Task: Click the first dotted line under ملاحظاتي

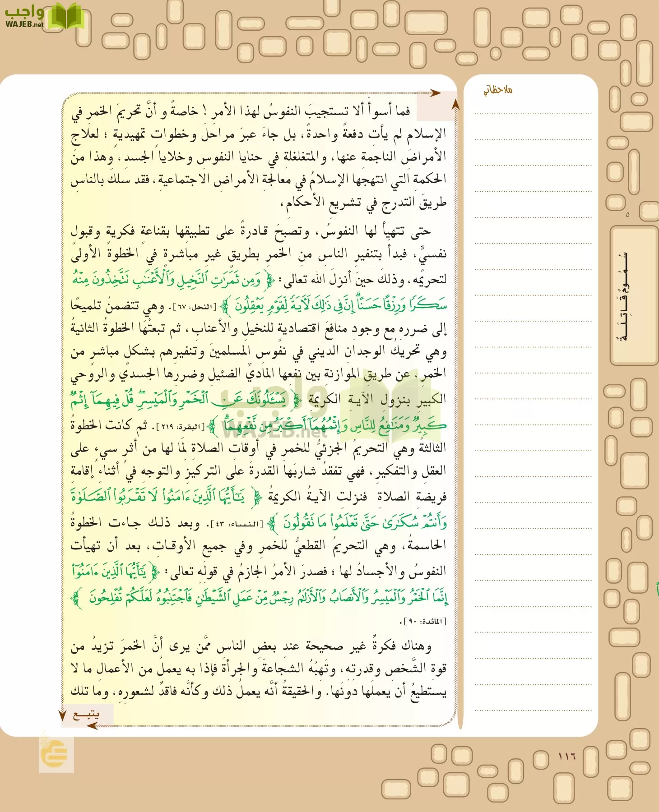Action: pos(533,114)
